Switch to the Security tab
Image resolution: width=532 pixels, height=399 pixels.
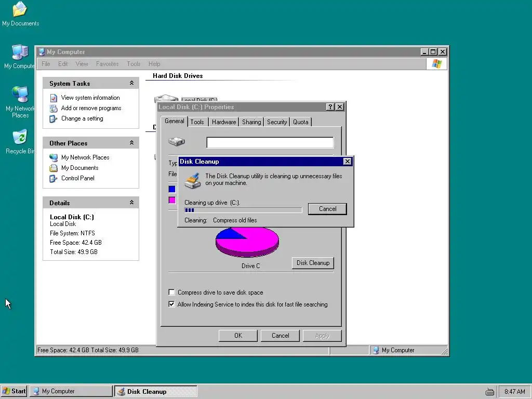277,122
